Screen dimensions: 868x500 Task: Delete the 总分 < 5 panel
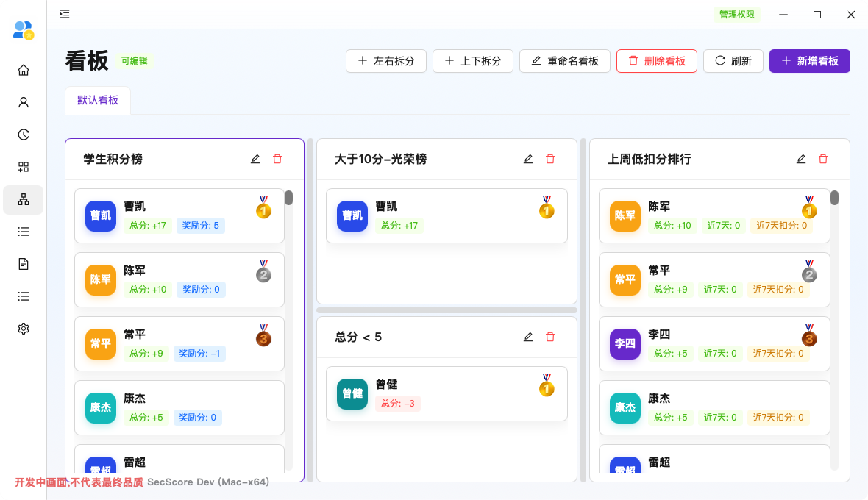550,337
